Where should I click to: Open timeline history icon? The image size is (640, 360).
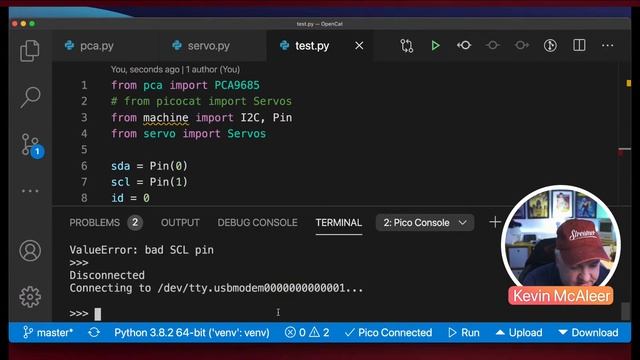(550, 45)
